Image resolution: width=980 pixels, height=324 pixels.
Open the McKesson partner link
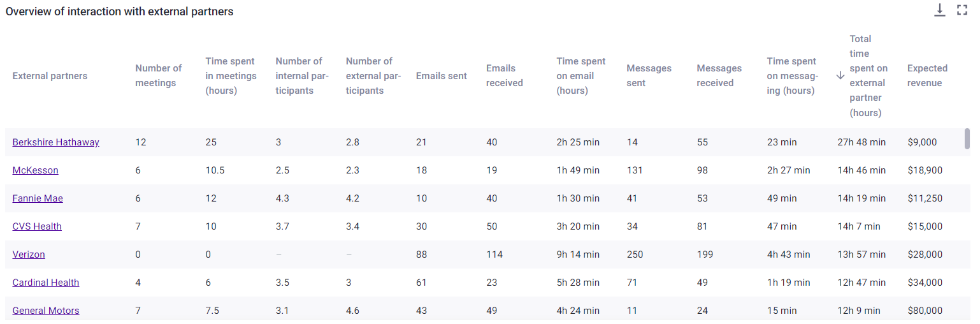click(x=36, y=170)
